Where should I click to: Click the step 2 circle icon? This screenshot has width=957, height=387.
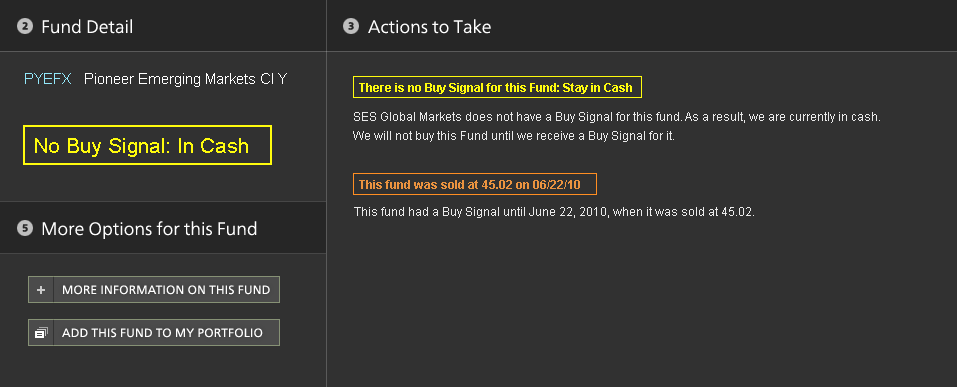click(x=24, y=27)
